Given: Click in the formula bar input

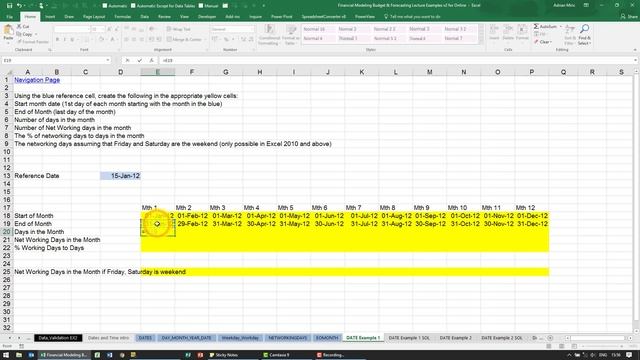Looking at the screenshot, I should point(396,60).
